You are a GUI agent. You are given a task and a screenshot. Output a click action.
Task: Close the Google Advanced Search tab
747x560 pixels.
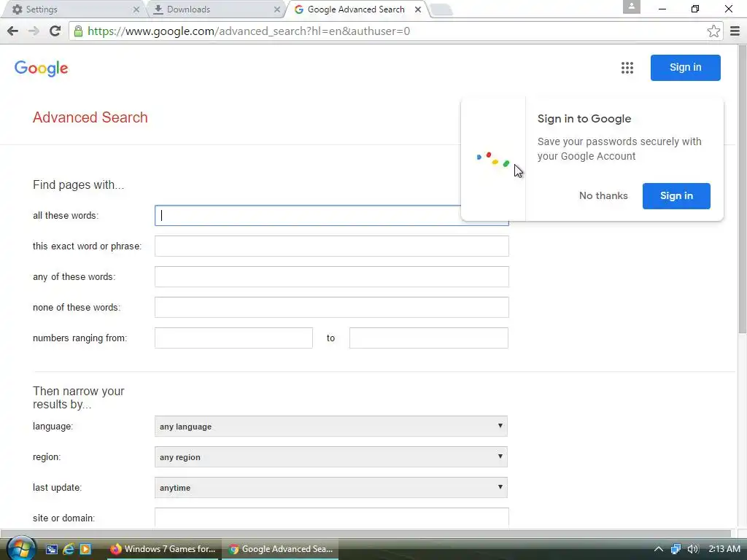pos(418,9)
